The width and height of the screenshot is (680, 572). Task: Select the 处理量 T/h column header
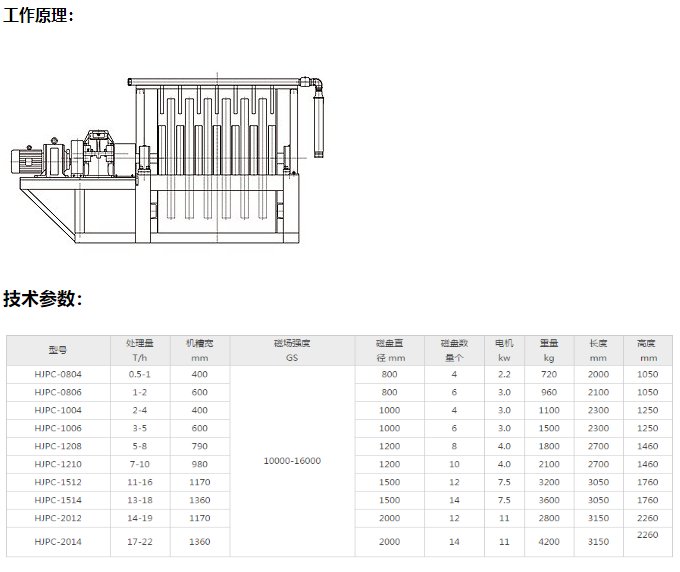click(x=139, y=350)
